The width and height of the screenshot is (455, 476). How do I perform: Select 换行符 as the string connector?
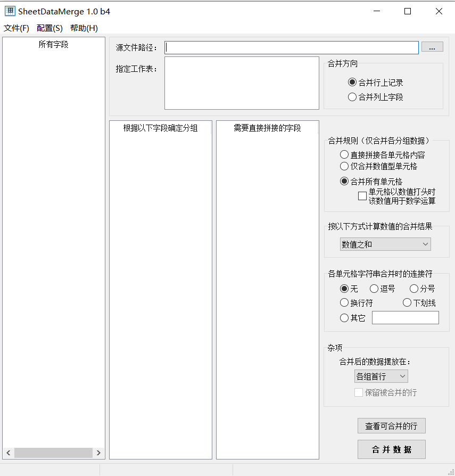point(344,303)
